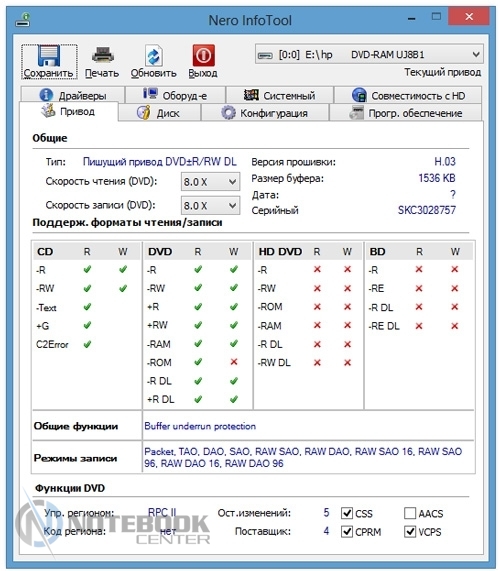Click the Печать printer icon
This screenshot has width=500, height=571.
(102, 55)
